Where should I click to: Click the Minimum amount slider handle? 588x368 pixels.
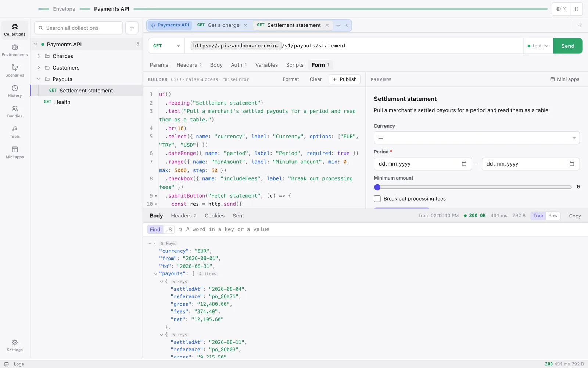[x=377, y=187]
